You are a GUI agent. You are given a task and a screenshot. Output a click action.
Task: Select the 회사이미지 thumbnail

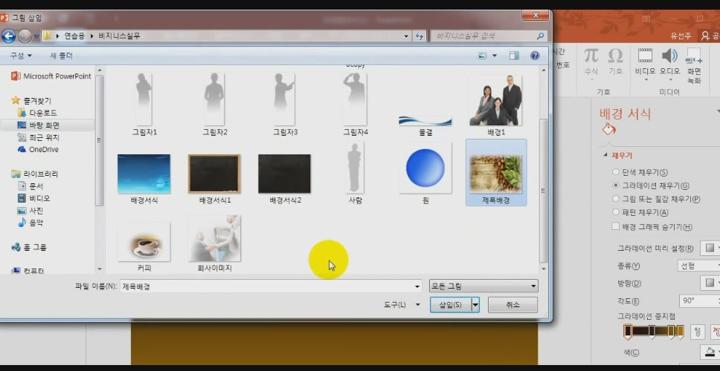(x=214, y=243)
